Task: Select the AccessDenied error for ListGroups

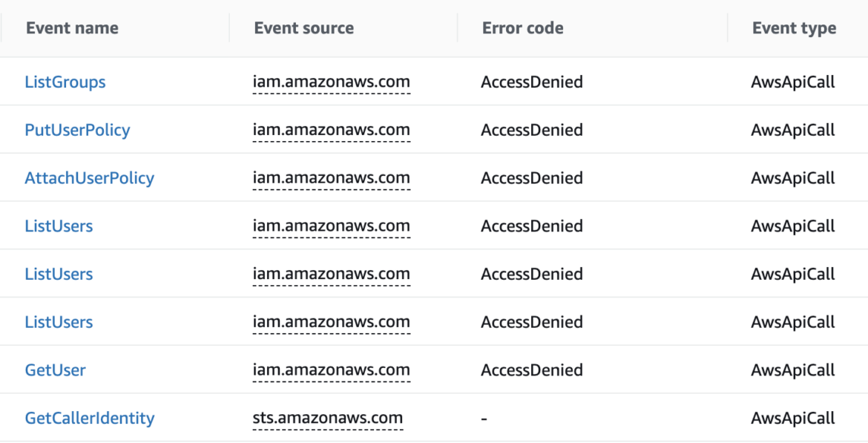Action: pyautogui.click(x=531, y=82)
